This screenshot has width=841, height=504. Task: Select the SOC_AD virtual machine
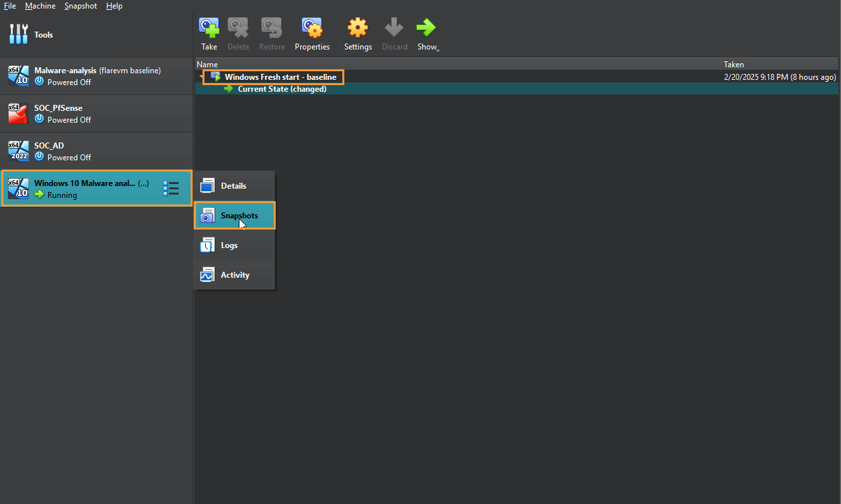[96, 151]
